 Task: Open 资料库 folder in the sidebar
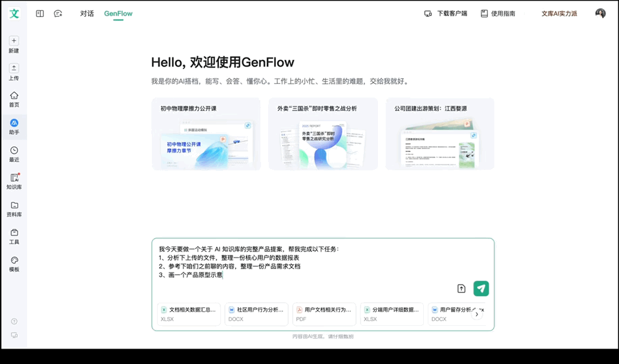click(x=14, y=209)
